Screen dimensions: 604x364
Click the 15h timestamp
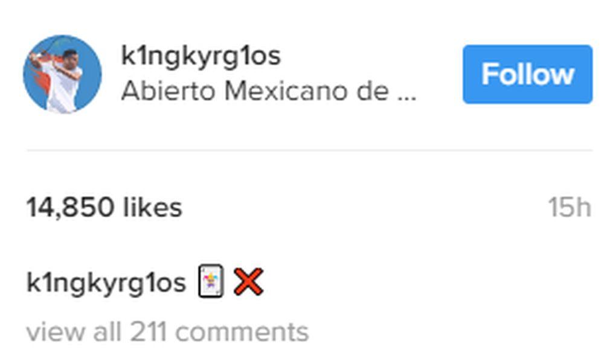(570, 208)
